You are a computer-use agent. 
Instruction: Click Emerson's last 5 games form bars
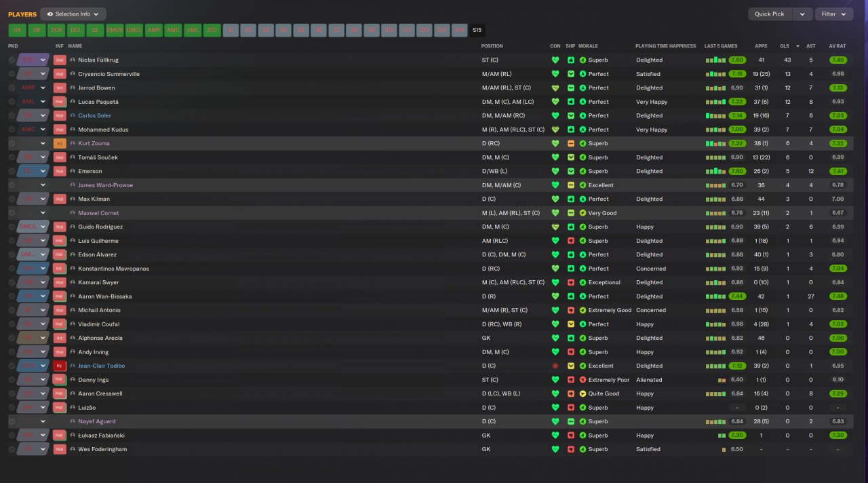[716, 171]
